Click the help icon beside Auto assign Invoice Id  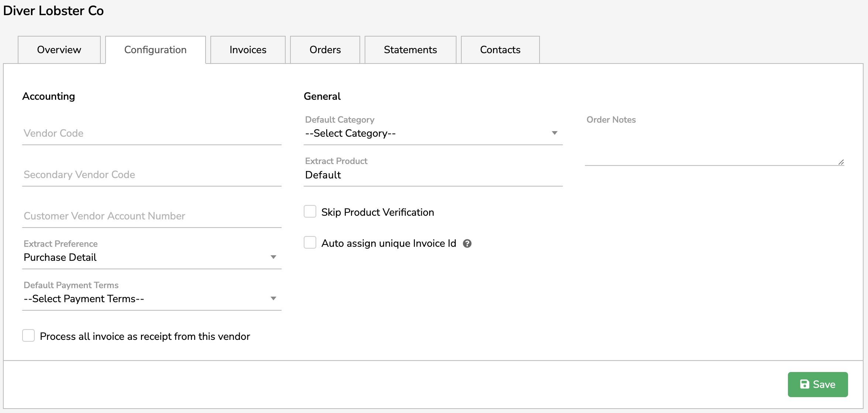(x=467, y=243)
